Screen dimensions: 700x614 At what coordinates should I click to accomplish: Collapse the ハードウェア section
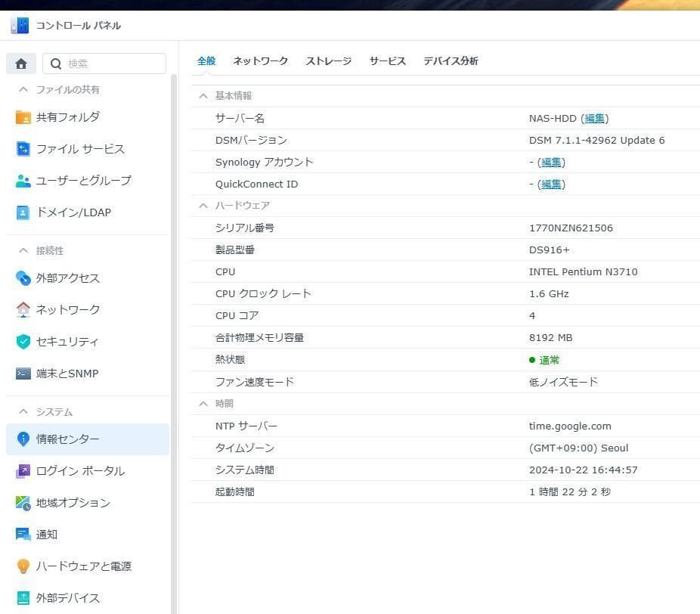coord(203,205)
